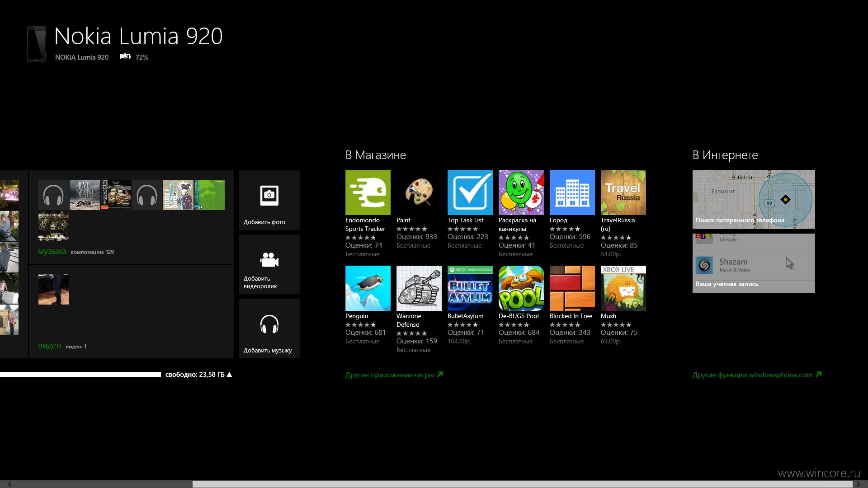
Task: Click the Mush price 69,00р.
Action: click(x=611, y=341)
